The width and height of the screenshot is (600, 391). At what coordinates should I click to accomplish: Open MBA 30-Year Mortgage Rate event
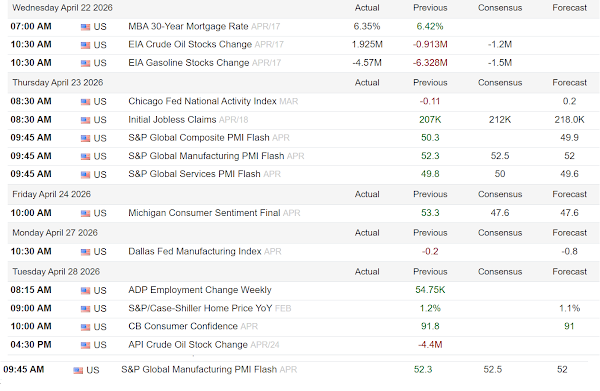(188, 26)
